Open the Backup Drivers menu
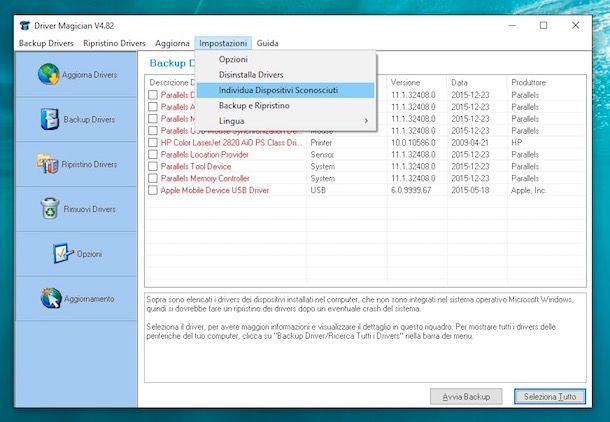Viewport: 610px width, 422px height. point(46,43)
